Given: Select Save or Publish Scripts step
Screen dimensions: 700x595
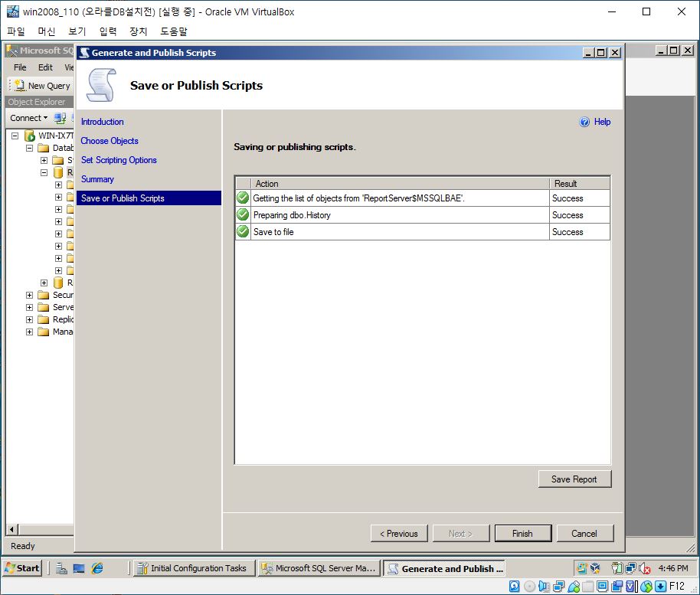Looking at the screenshot, I should coord(149,198).
